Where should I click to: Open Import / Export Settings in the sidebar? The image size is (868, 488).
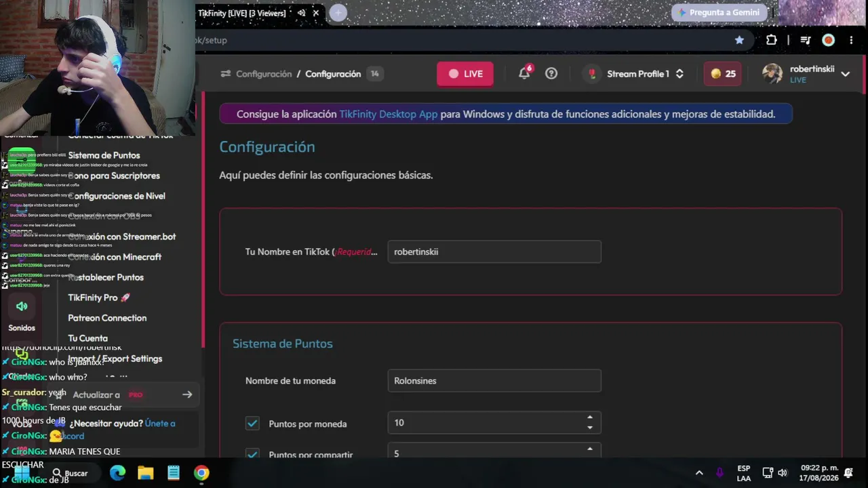point(115,359)
